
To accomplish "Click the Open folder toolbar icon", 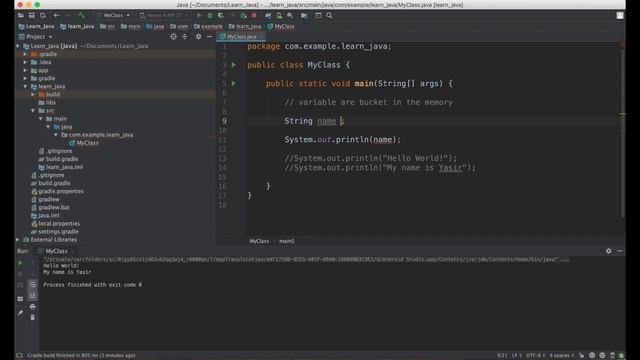I will coord(20,16).
